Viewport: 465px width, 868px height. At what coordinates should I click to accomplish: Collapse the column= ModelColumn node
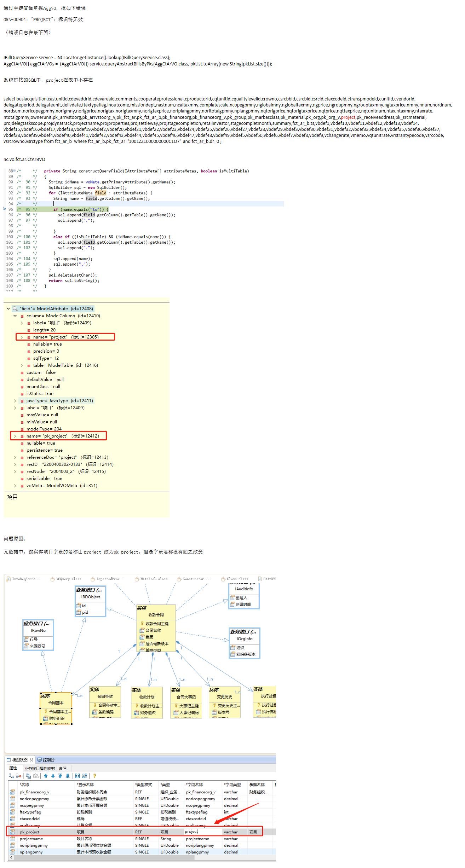tap(15, 316)
